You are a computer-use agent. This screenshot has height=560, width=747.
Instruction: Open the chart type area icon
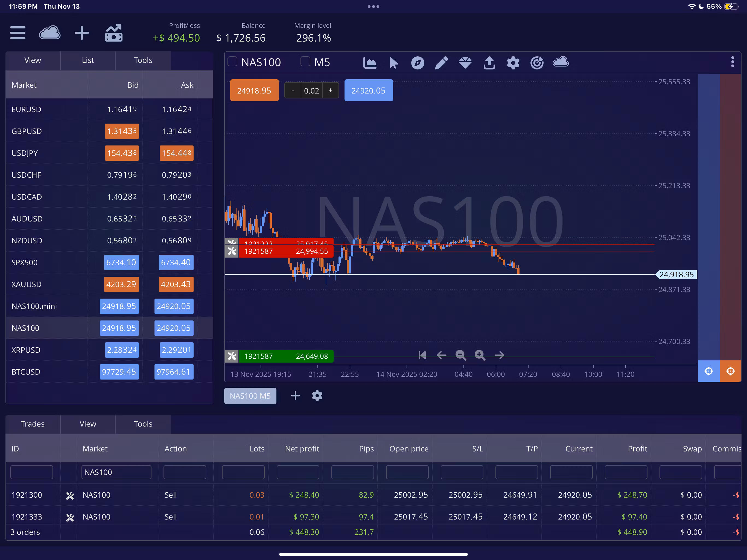coord(370,63)
